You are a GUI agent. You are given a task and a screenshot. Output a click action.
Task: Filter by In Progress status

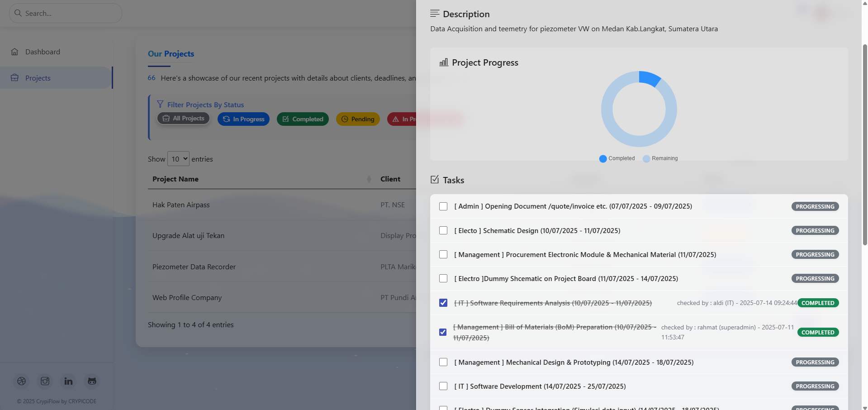tap(243, 119)
